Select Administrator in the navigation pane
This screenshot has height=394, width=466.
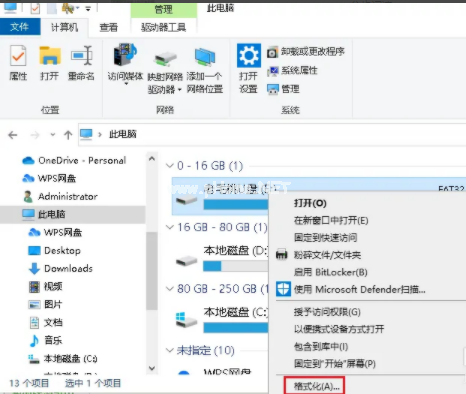point(60,197)
